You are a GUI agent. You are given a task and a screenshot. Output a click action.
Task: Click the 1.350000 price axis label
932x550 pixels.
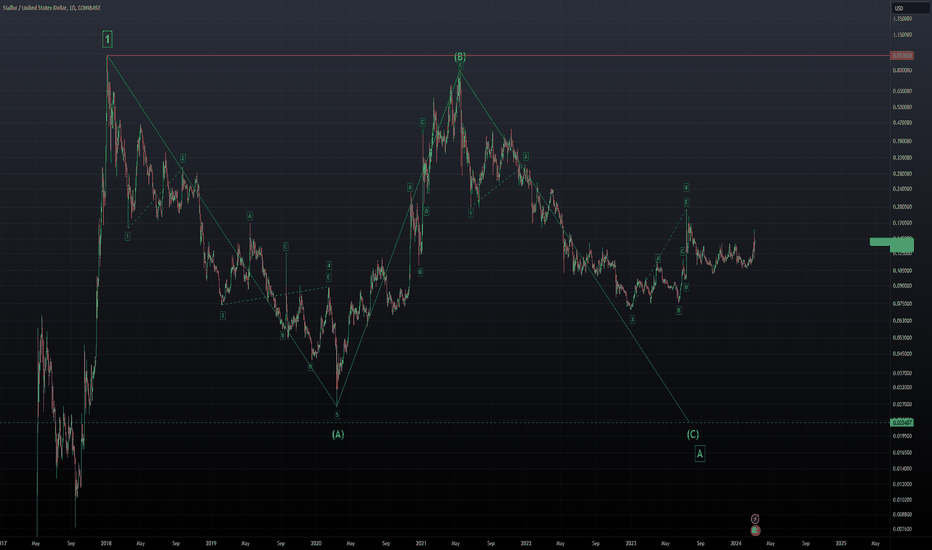tap(902, 19)
